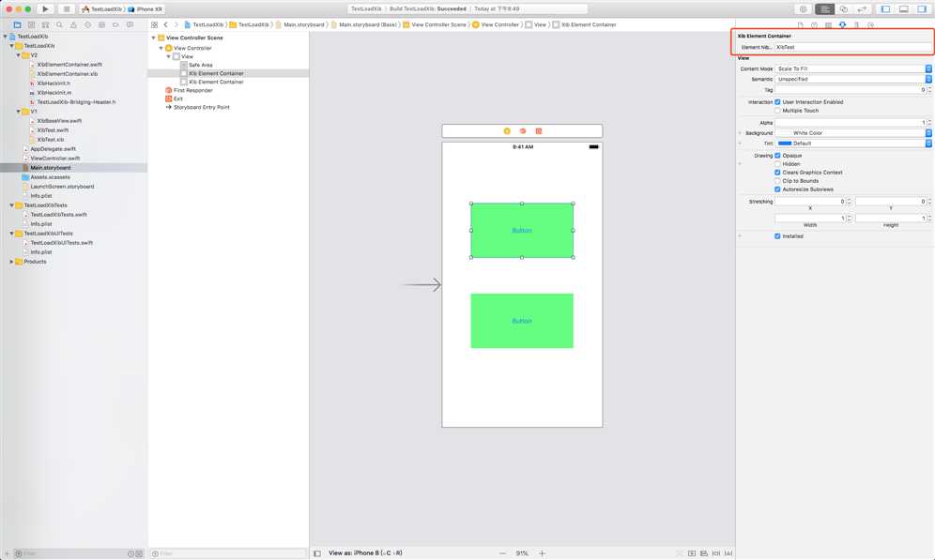Stop the running build
Screen dimensions: 935x560
[67, 9]
